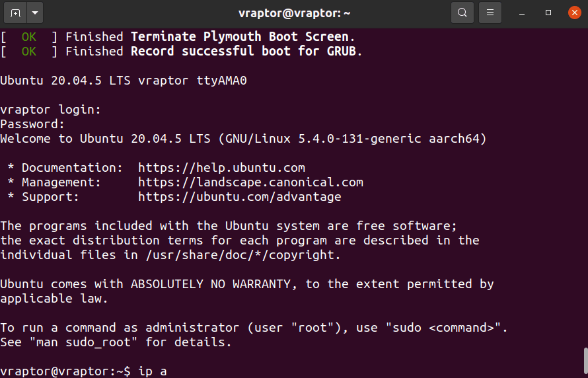Click the "Password:" line
Screen dimensions: 588x378
tap(32, 124)
